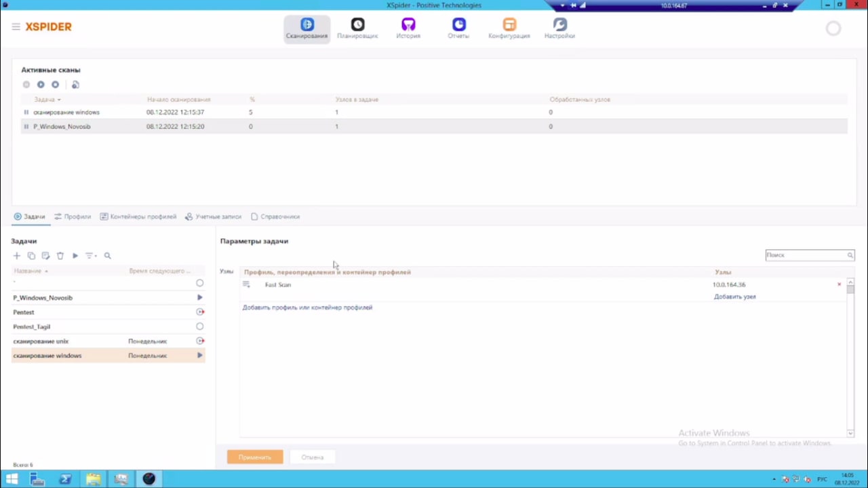Open PowerShell from the taskbar

point(65,479)
